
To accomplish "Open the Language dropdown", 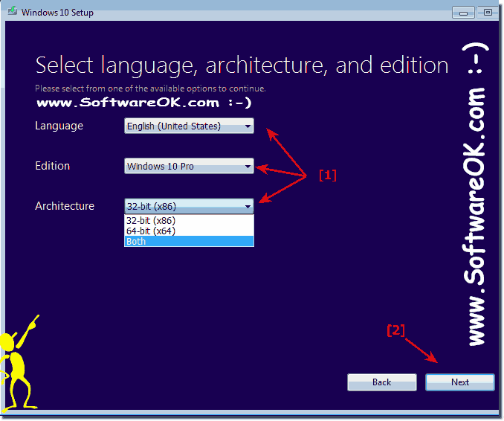I will (189, 126).
